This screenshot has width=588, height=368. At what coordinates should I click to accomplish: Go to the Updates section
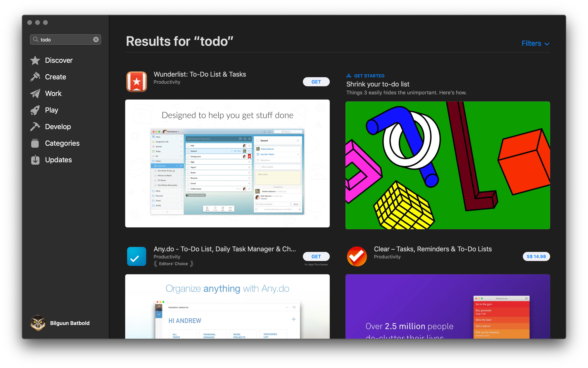pyautogui.click(x=58, y=160)
